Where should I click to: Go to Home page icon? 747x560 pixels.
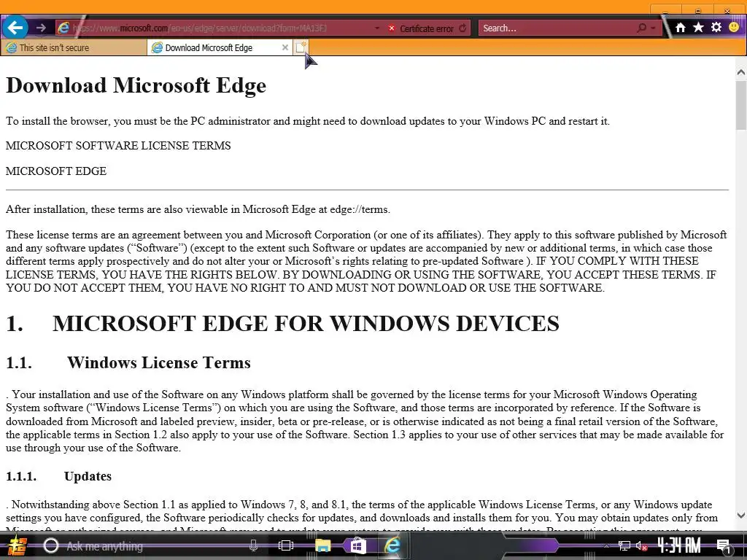pyautogui.click(x=681, y=28)
